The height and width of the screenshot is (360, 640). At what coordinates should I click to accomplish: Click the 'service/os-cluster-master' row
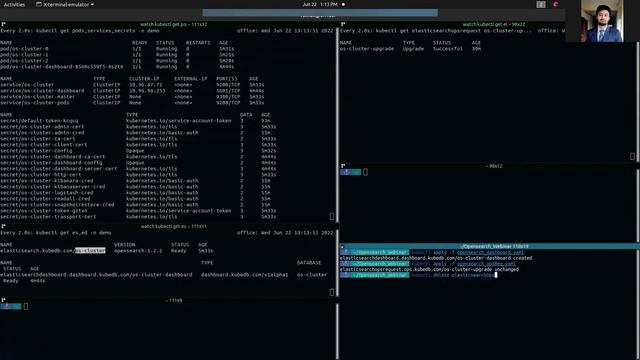[x=132, y=97]
